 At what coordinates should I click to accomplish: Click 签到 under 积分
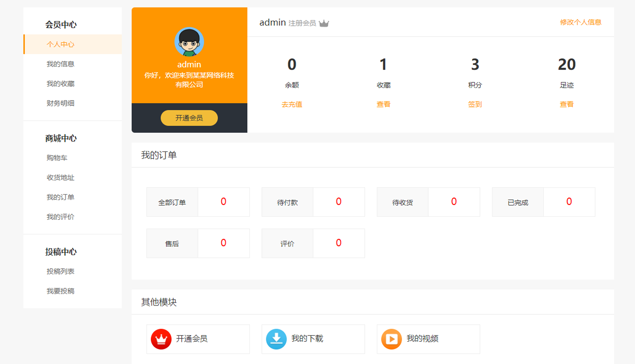click(475, 104)
